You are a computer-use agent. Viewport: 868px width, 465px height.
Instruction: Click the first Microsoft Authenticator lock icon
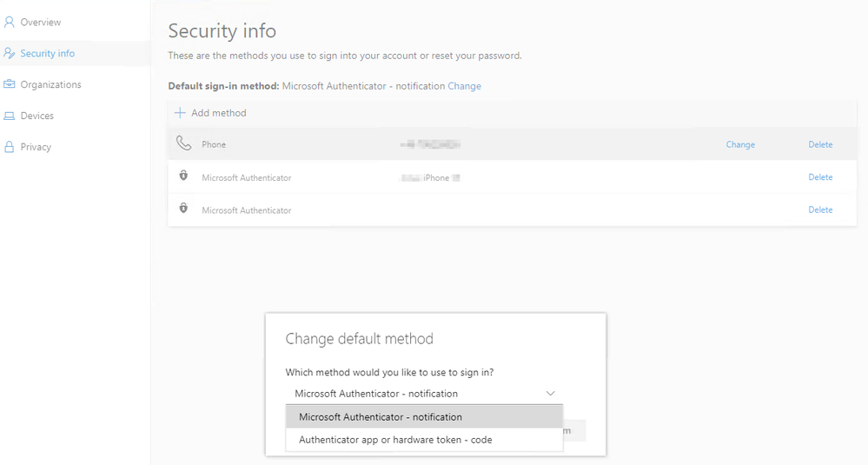pos(183,176)
